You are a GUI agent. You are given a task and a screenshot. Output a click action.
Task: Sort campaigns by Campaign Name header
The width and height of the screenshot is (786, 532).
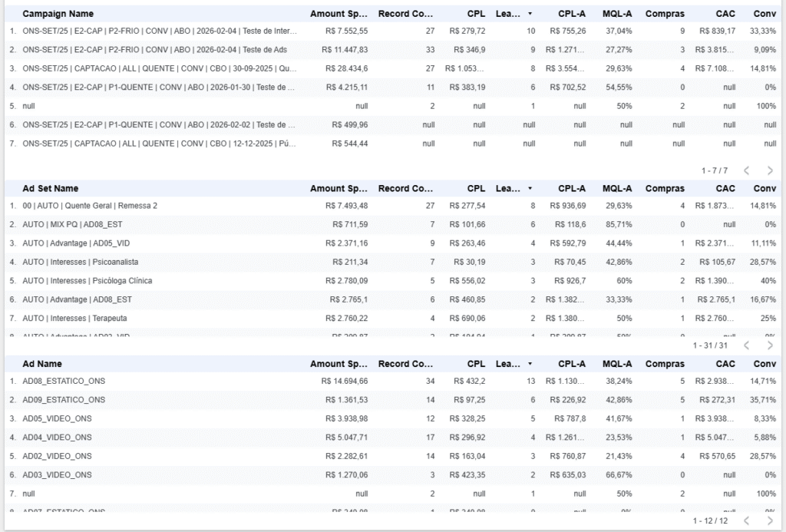58,14
